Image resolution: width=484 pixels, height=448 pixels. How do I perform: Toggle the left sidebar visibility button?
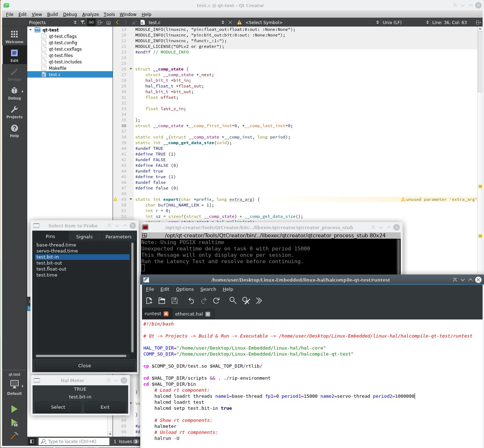pyautogui.click(x=32, y=441)
